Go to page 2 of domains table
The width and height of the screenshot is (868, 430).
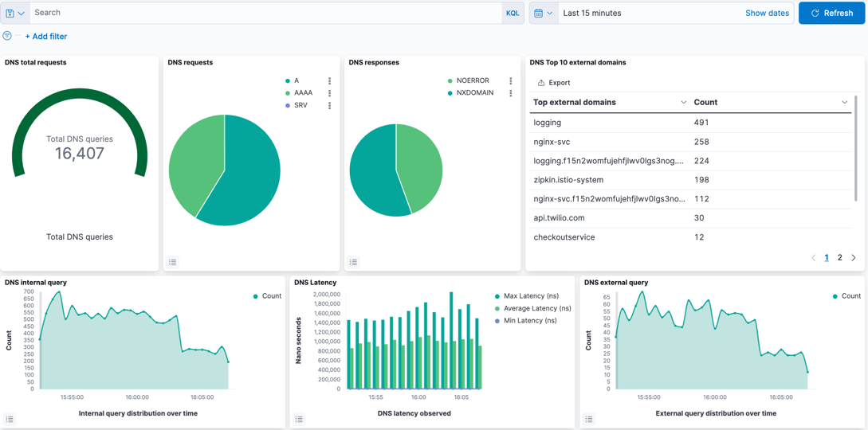[839, 258]
